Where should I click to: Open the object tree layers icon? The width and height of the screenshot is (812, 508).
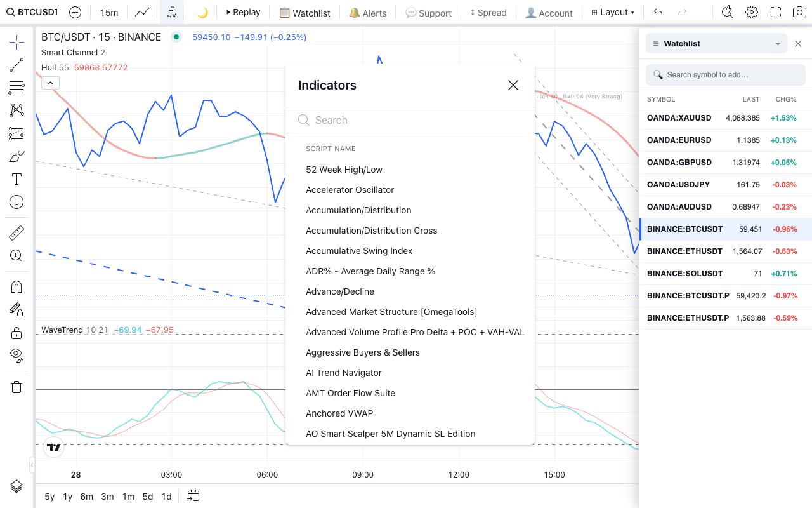(x=16, y=486)
